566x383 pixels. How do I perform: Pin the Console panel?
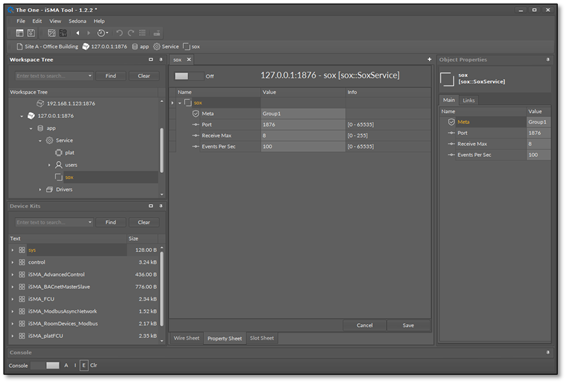(548, 352)
